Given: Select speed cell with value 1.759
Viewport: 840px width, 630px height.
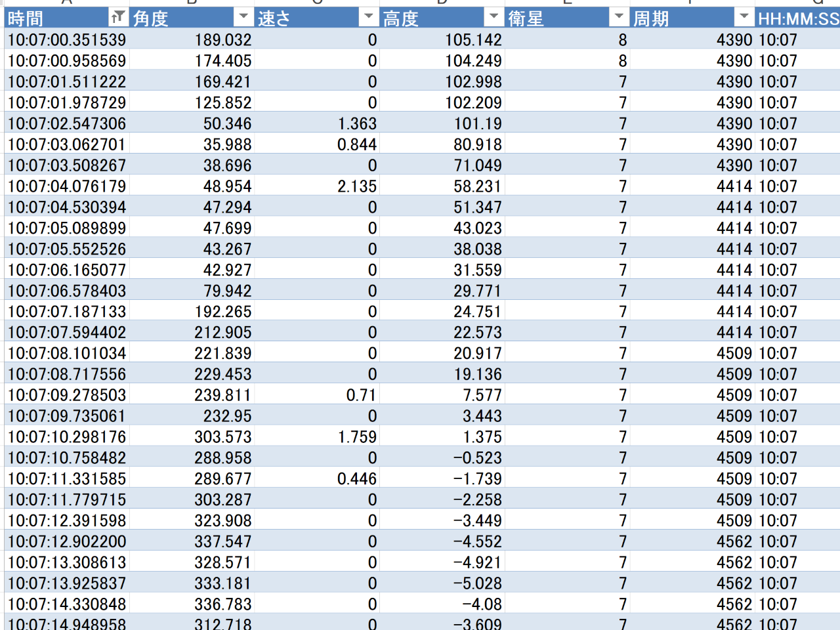Looking at the screenshot, I should [357, 437].
